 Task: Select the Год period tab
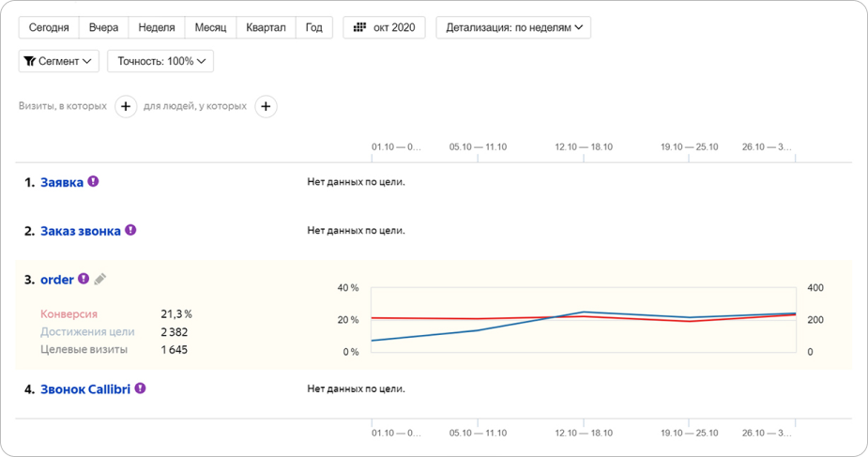pyautogui.click(x=313, y=27)
